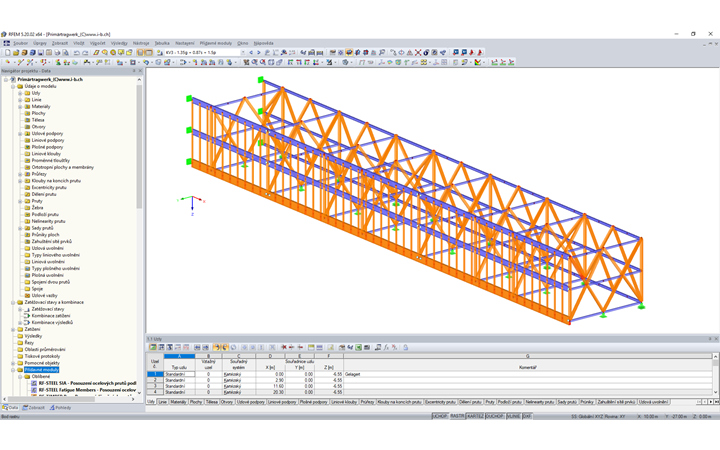Click the Redo arrow icon
Image resolution: width=720 pixels, height=450 pixels.
click(85, 52)
